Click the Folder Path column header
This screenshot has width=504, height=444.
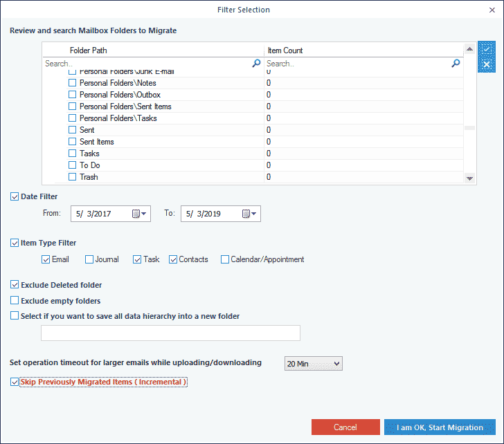(x=89, y=50)
